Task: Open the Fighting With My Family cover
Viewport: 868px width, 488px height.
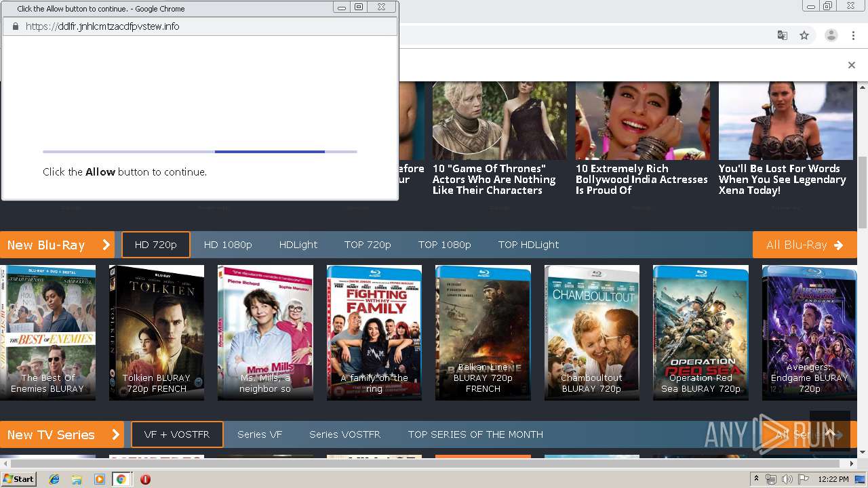Action: [x=374, y=332]
